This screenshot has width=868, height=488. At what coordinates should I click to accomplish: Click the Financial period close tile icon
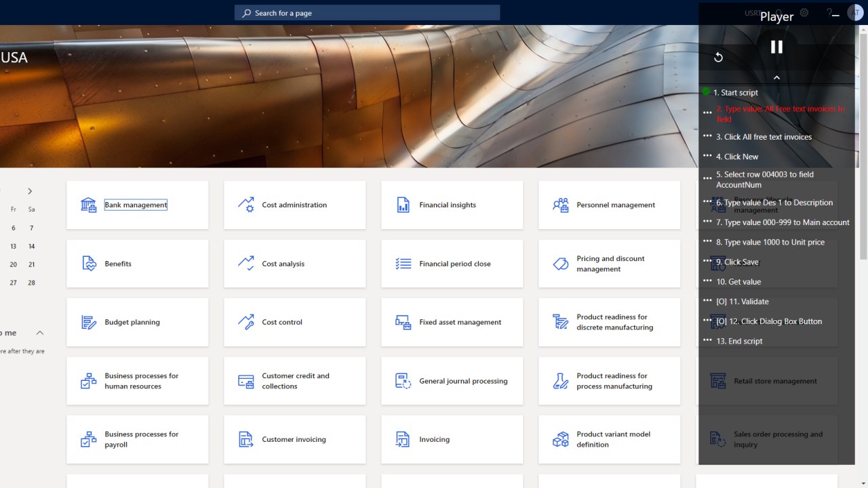(403, 264)
